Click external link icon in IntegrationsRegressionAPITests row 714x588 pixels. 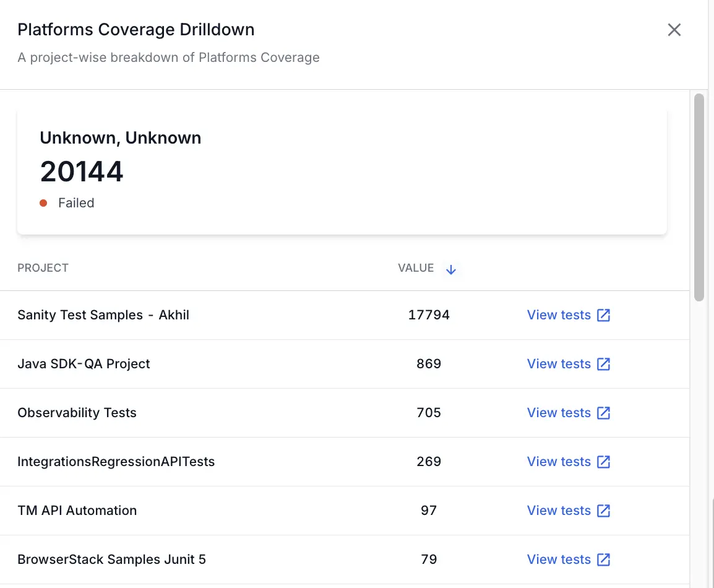[x=603, y=461]
